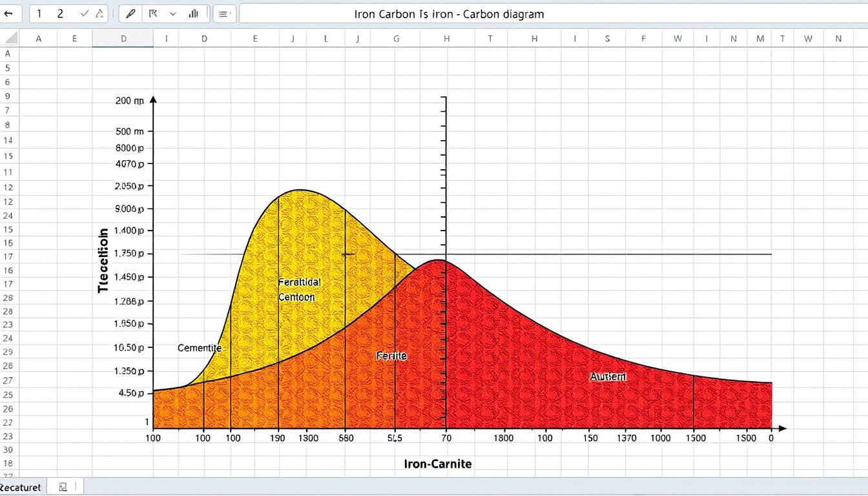This screenshot has width=868, height=496.
Task: Click the 1.400 p axis value
Action: 129,231
